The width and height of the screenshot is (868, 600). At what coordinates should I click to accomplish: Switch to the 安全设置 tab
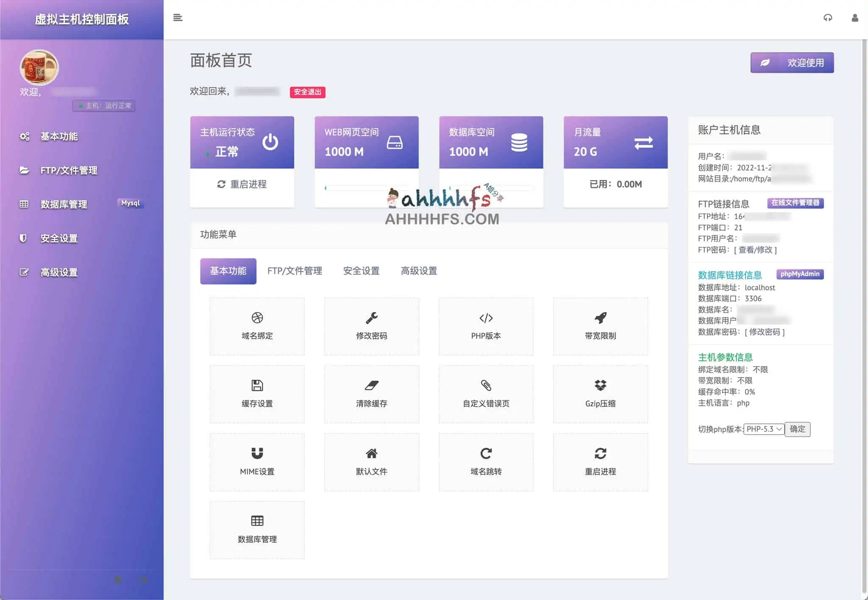(361, 271)
